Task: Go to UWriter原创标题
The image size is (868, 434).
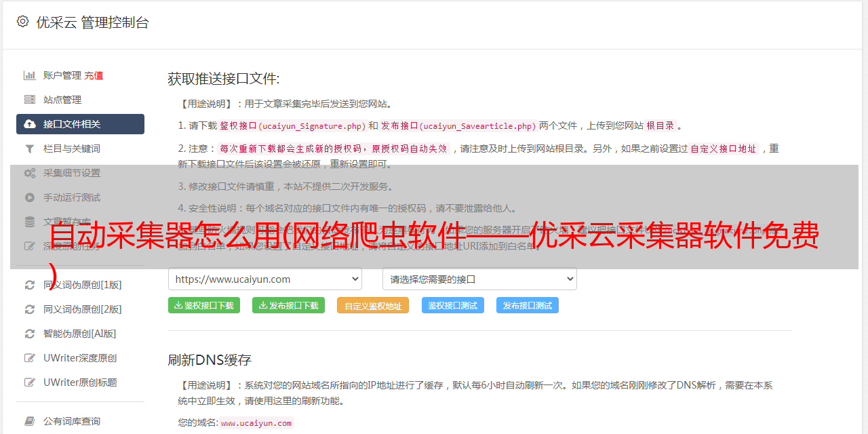Action: (x=80, y=382)
